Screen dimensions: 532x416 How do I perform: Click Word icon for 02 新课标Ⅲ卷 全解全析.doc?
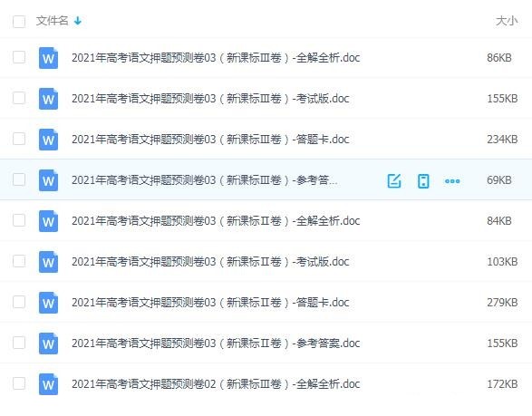(x=48, y=383)
